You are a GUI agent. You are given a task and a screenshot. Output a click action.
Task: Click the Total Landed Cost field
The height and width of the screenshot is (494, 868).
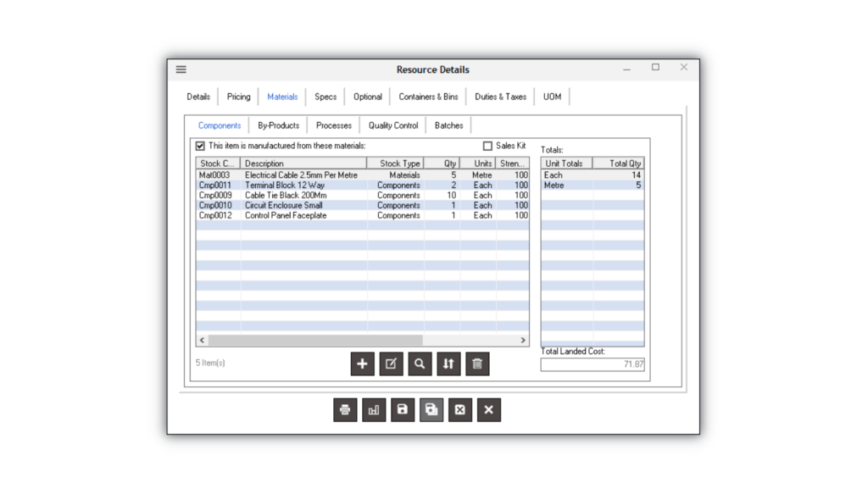(593, 364)
